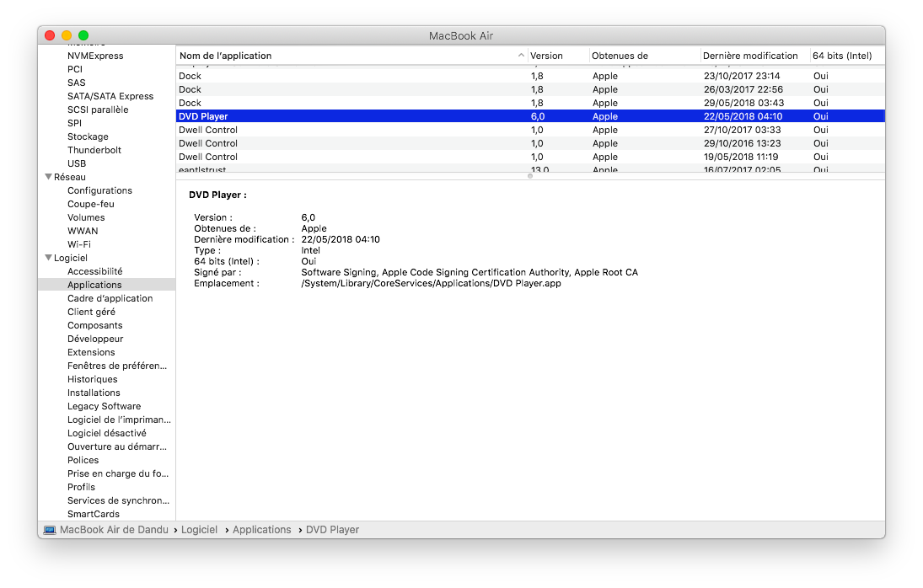Select SATA/SATA Express in sidebar
This screenshot has width=923, height=588.
click(x=110, y=96)
